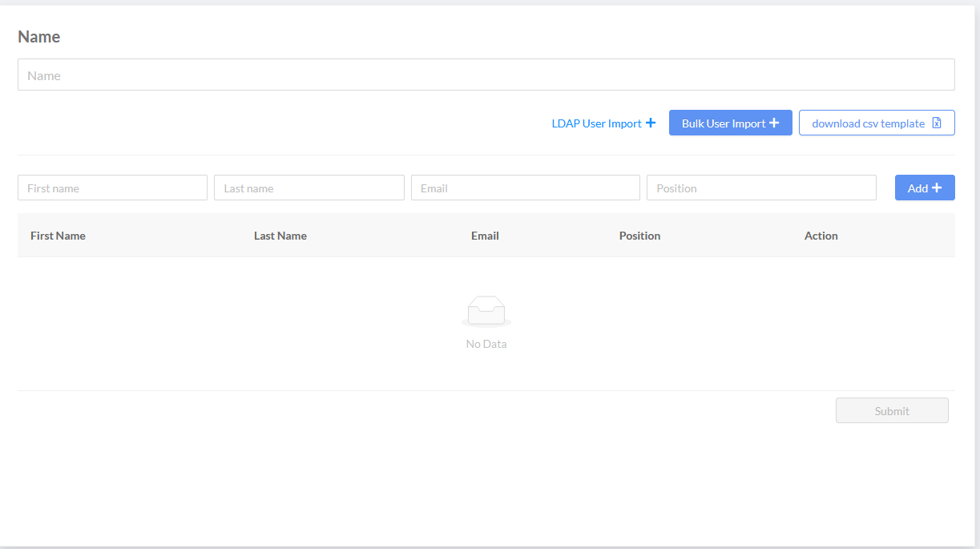Click the Action column header

[x=821, y=236]
